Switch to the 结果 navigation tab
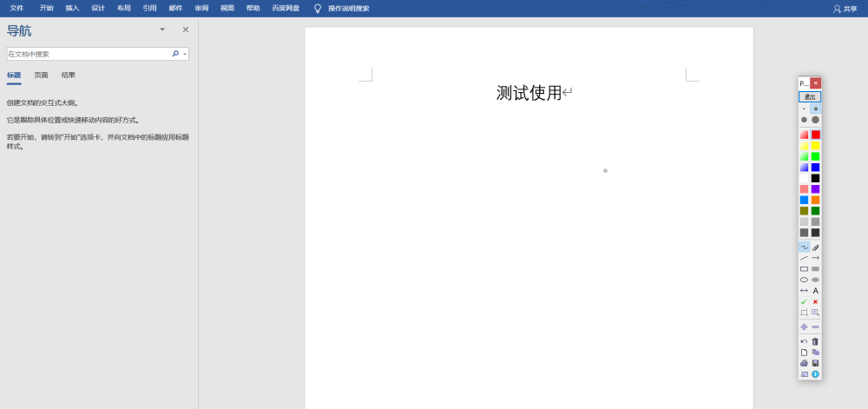 tap(68, 76)
